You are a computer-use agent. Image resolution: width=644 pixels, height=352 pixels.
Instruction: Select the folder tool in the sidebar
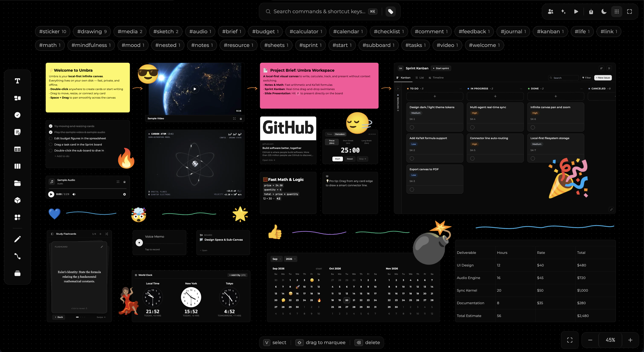coord(17,183)
